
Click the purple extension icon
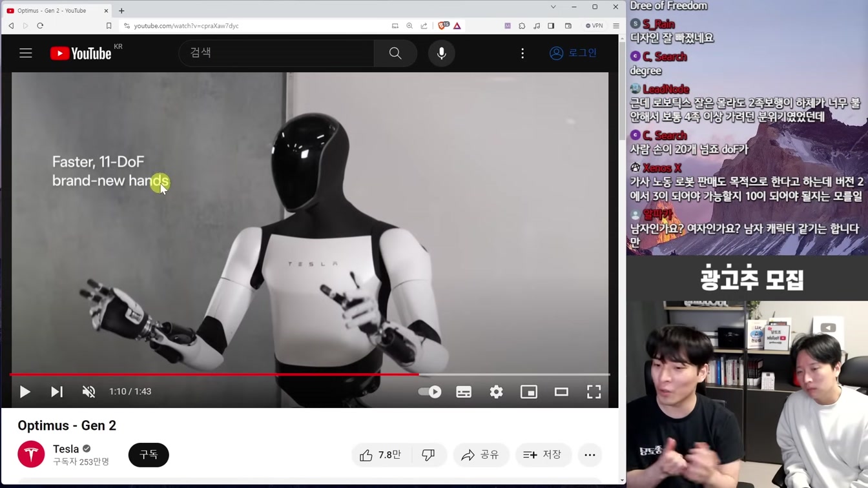pyautogui.click(x=508, y=26)
